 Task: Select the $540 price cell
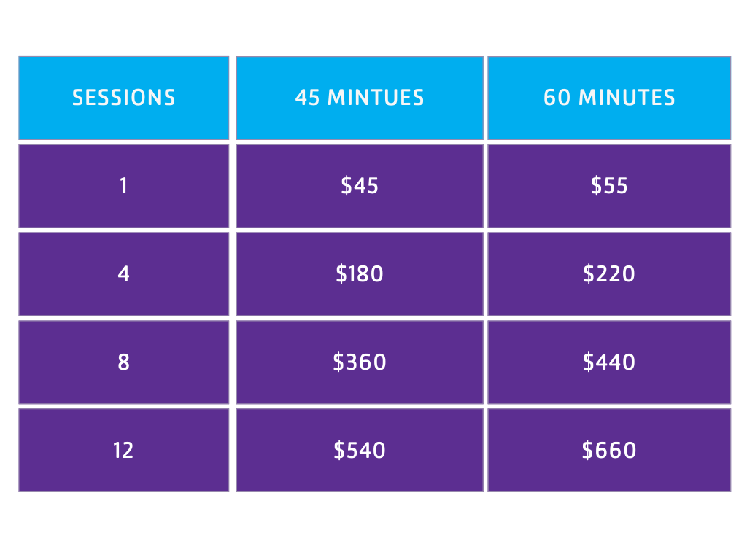click(360, 451)
